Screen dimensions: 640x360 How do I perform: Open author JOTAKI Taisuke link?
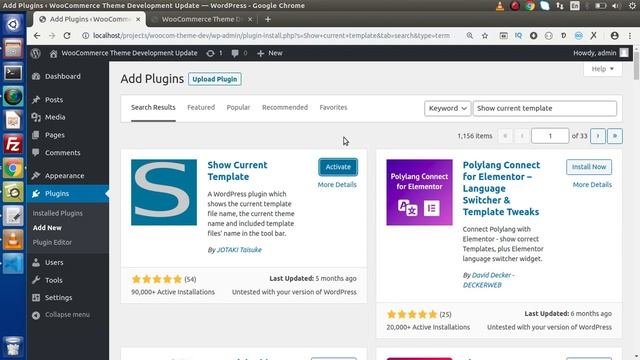pyautogui.click(x=239, y=250)
